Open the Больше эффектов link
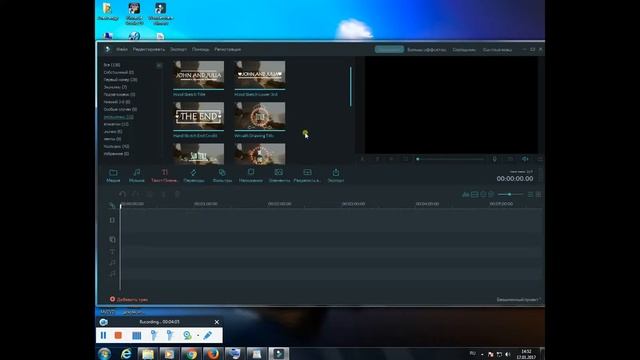Screen dimensions: 640x360 (x=427, y=50)
